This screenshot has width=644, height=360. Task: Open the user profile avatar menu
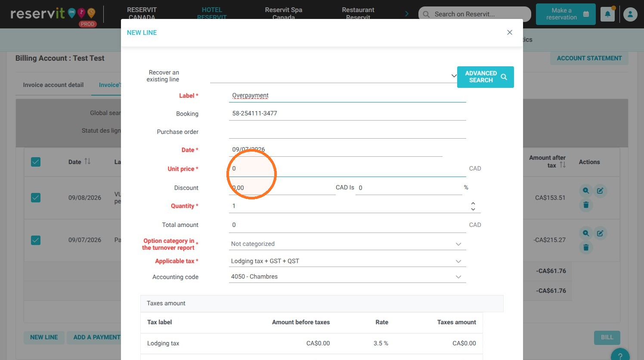(x=630, y=14)
